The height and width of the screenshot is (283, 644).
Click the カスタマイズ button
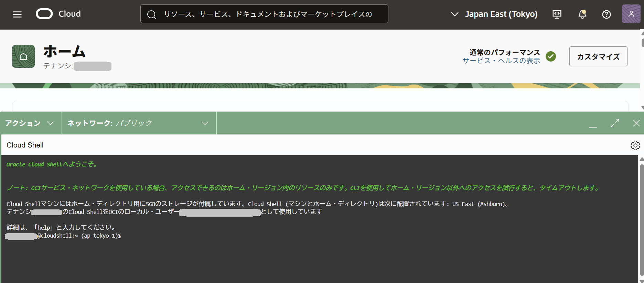598,56
